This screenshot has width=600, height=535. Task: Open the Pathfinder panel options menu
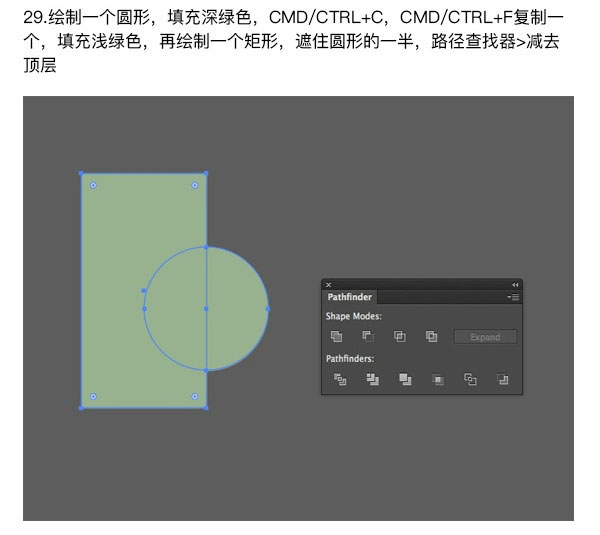(x=514, y=297)
